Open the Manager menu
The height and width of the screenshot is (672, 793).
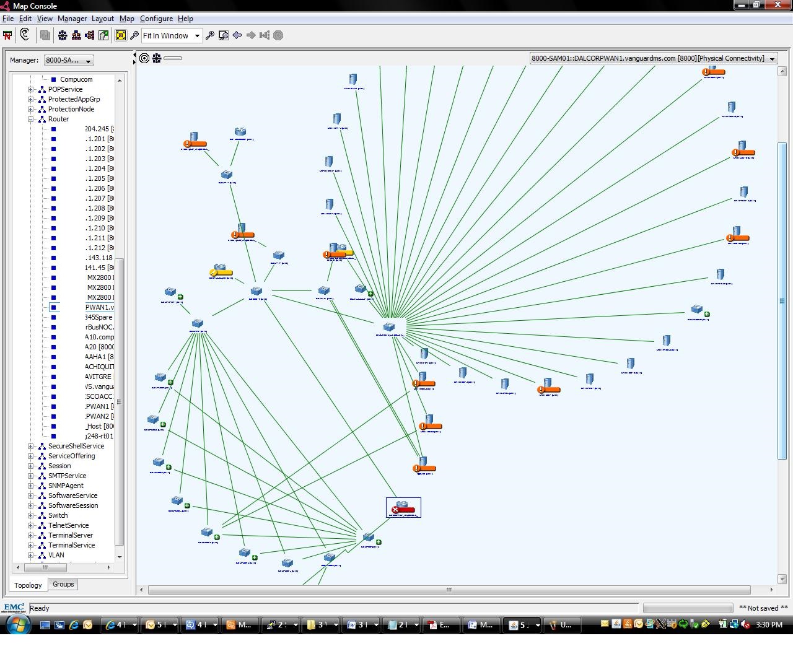click(x=72, y=19)
